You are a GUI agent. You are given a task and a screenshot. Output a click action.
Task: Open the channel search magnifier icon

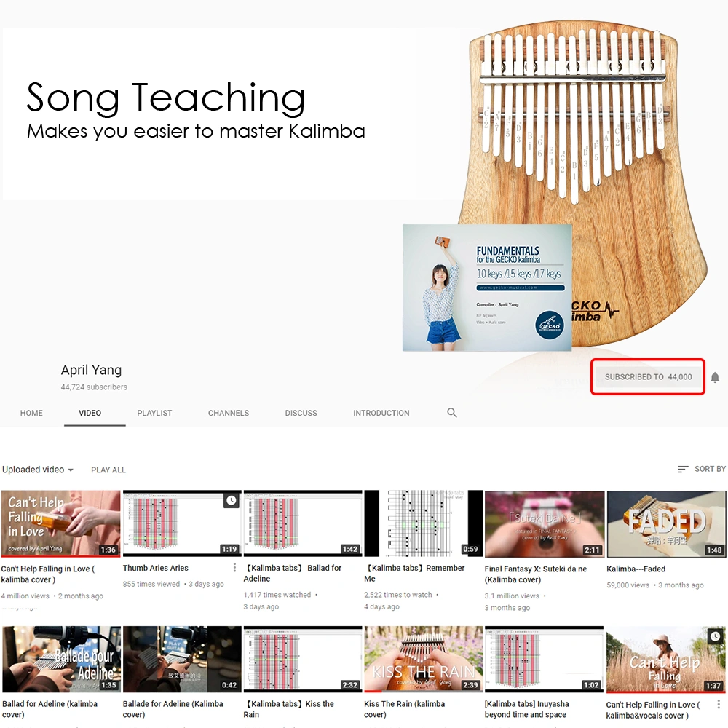(x=452, y=413)
